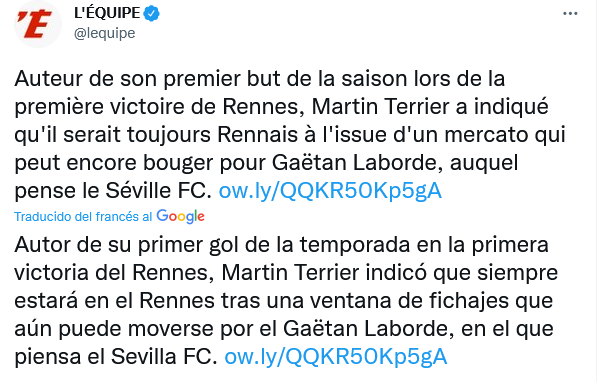The width and height of the screenshot is (598, 382).
Task: Click the L'Équipe red logo avatar
Action: 37,24
